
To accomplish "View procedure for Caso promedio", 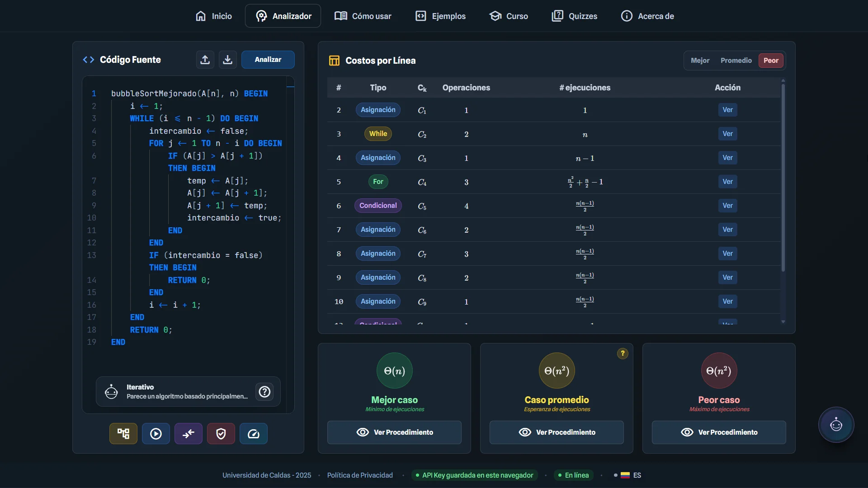I will [x=557, y=432].
